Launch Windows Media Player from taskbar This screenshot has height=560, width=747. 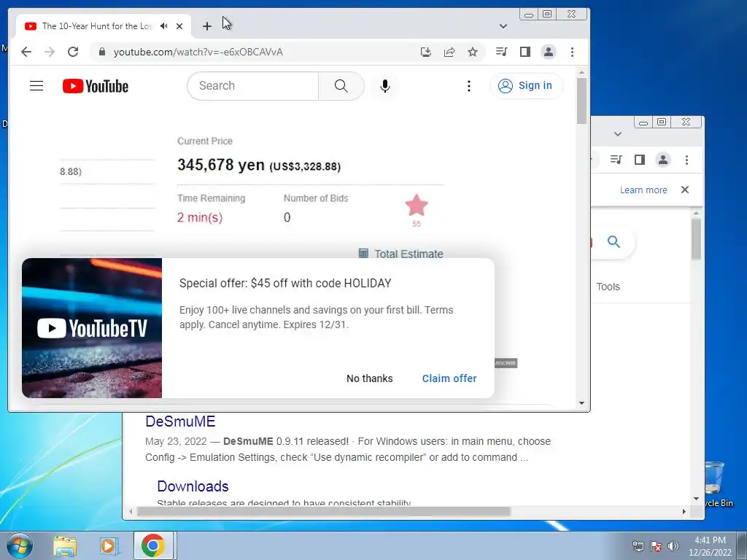click(x=109, y=545)
